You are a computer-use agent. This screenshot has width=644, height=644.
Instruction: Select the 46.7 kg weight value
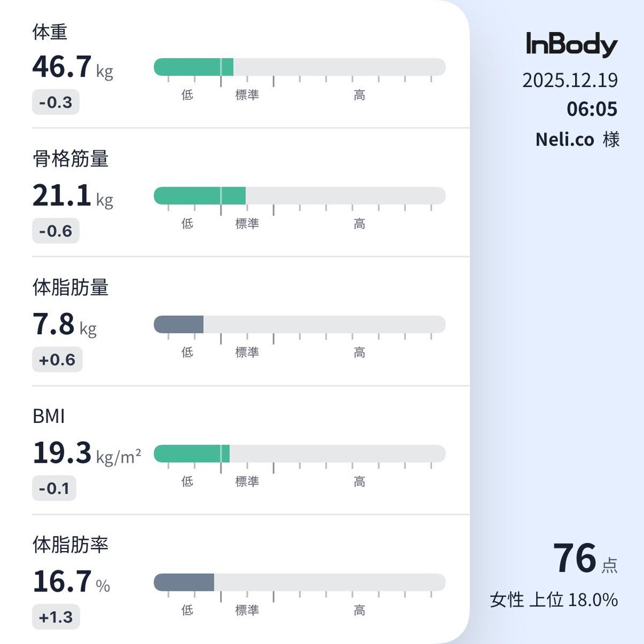pos(72,67)
